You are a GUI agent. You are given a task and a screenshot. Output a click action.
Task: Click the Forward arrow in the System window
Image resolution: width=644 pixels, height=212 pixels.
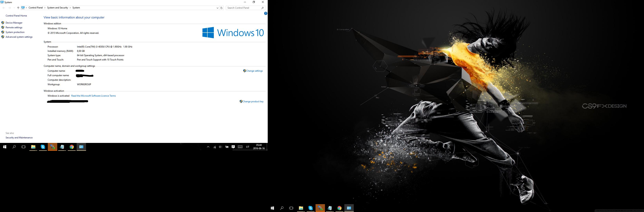9,8
